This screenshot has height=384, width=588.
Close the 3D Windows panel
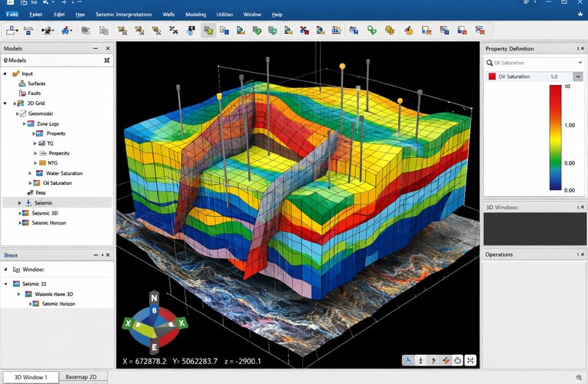(583, 207)
